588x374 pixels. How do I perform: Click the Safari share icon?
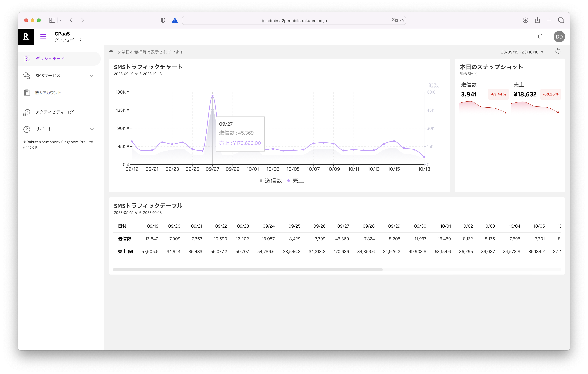pos(537,20)
